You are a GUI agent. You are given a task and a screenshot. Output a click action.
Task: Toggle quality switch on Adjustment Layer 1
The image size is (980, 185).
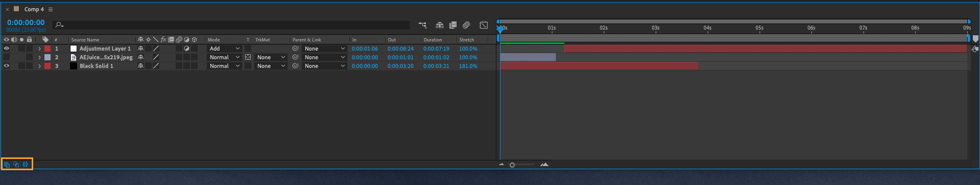pyautogui.click(x=156, y=49)
